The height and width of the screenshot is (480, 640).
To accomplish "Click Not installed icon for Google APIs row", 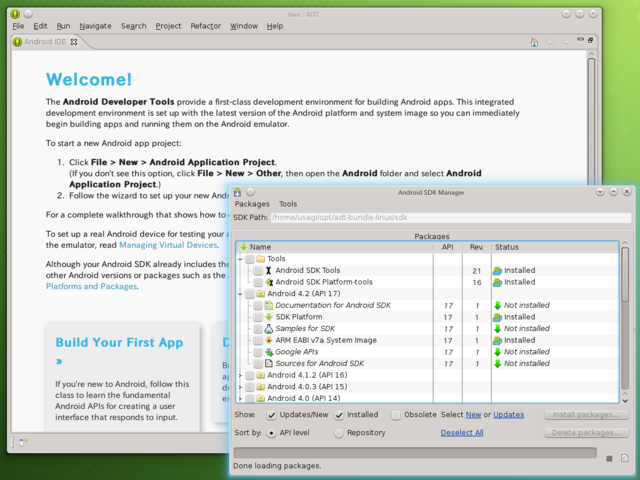I will point(497,352).
